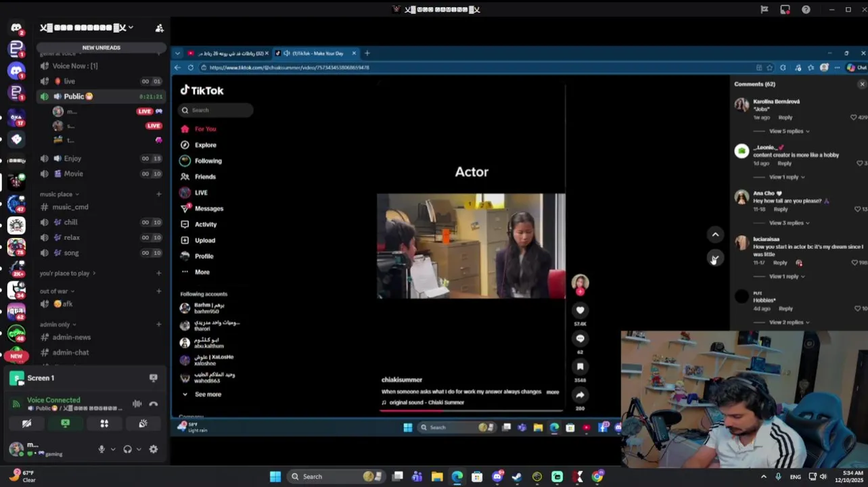This screenshot has width=868, height=487.
Task: Toggle Discord camera off button
Action: coord(26,423)
